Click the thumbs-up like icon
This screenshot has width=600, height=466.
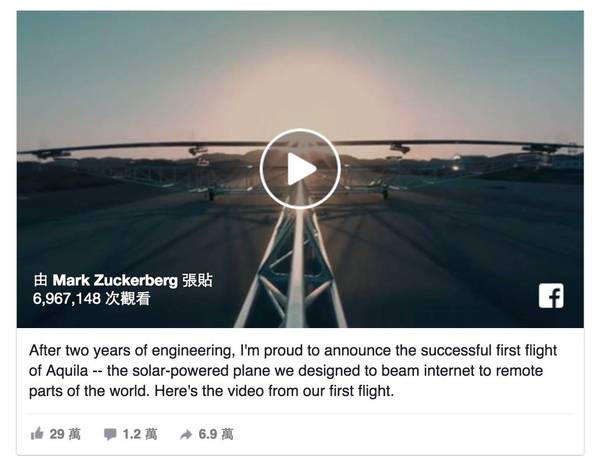point(38,434)
